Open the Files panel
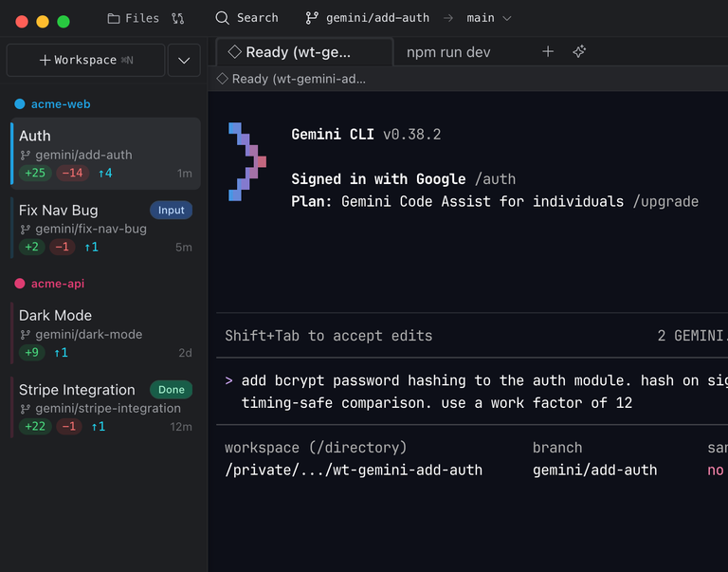 [133, 18]
